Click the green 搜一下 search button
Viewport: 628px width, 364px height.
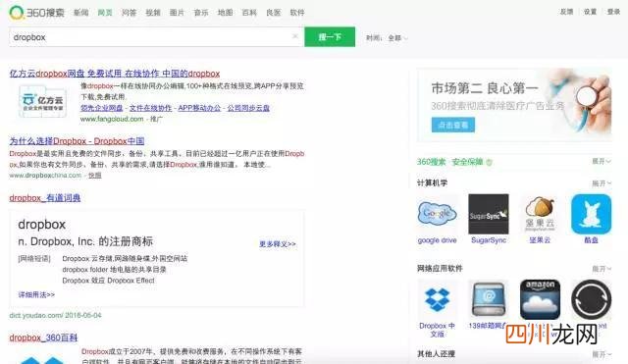(330, 37)
